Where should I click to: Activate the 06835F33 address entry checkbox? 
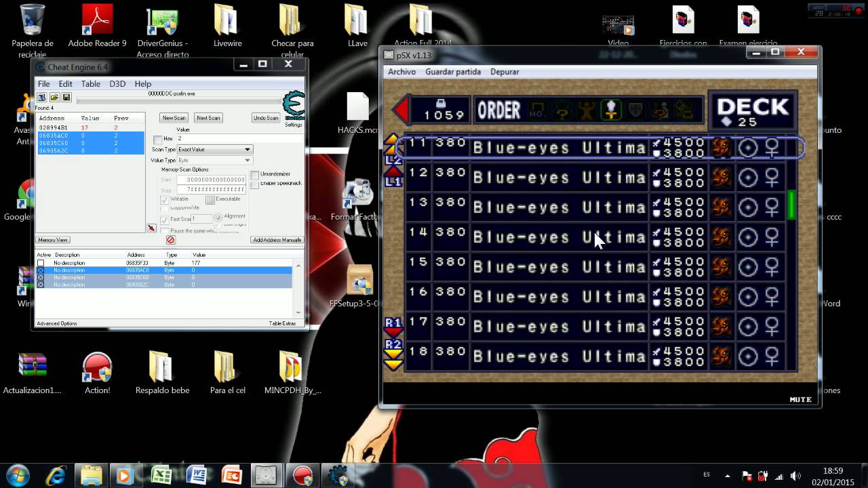point(41,263)
